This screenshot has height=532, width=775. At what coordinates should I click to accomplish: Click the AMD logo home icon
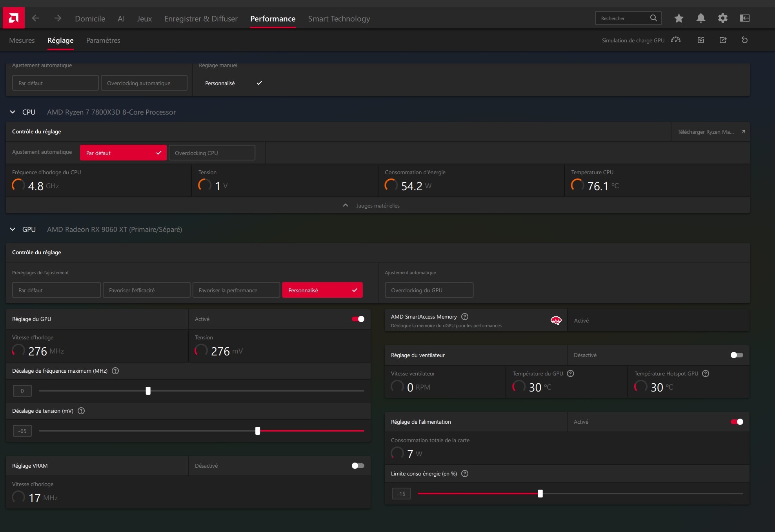point(13,18)
